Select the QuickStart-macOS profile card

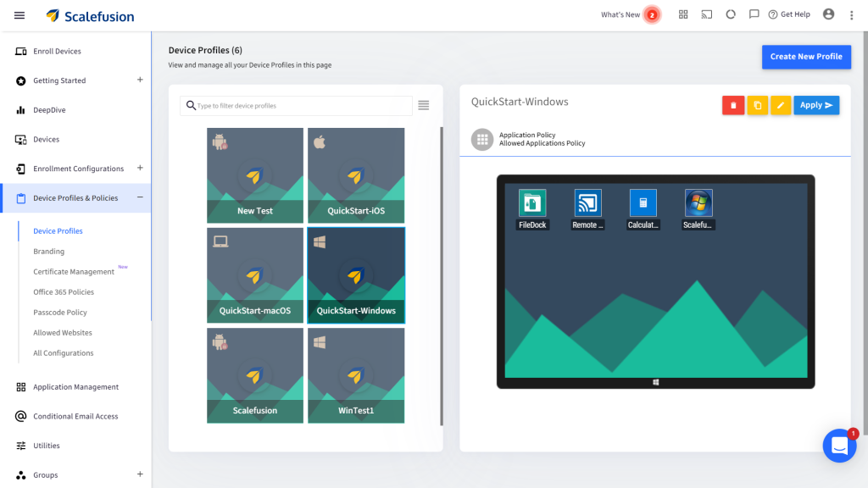click(x=255, y=275)
